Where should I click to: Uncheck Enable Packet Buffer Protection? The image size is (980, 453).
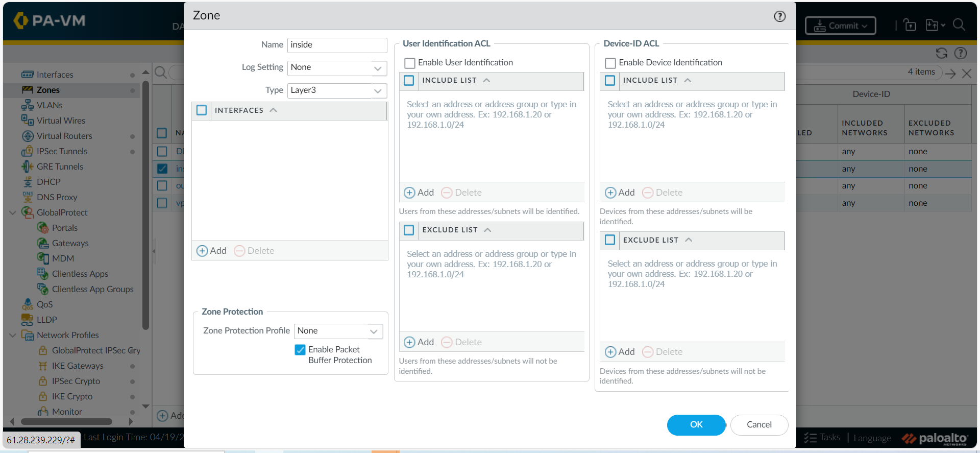point(300,350)
